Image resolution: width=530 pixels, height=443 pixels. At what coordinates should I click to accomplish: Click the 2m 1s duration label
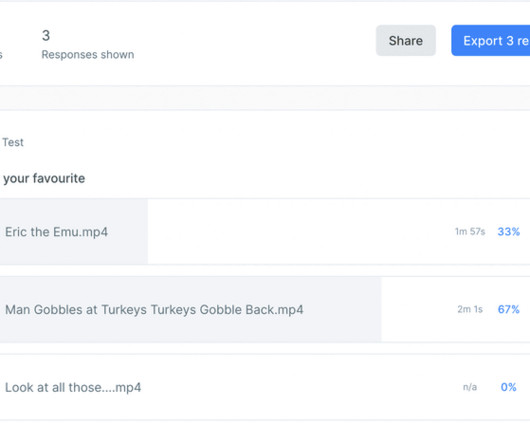click(x=470, y=310)
